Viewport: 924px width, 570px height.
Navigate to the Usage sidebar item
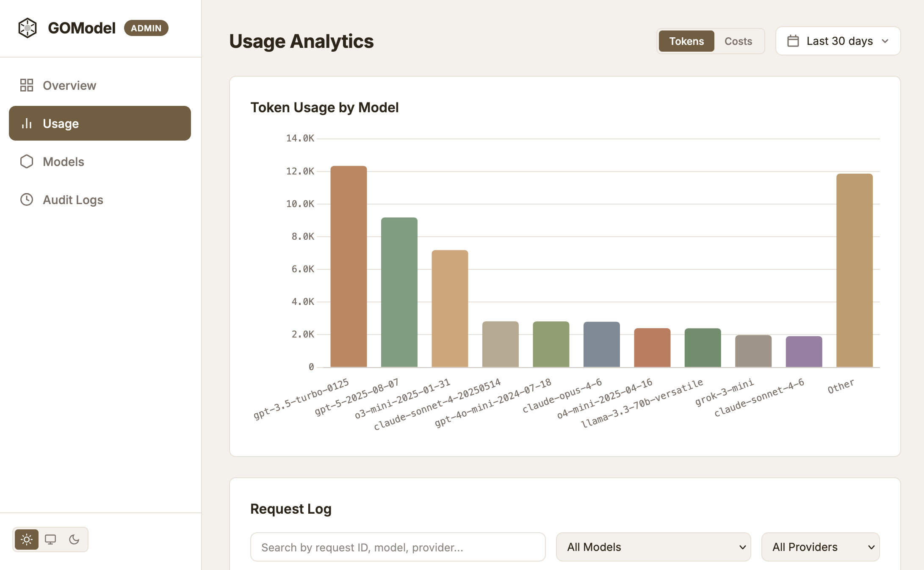pyautogui.click(x=61, y=123)
